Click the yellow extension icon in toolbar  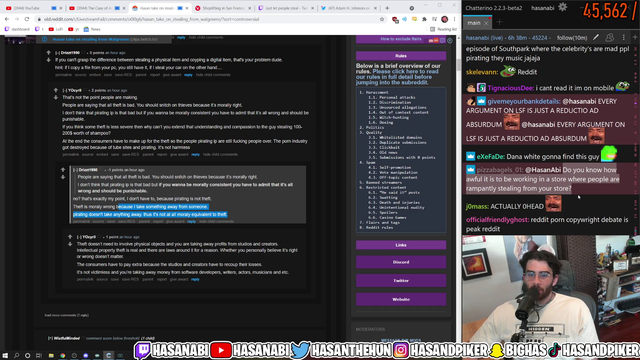(415, 19)
